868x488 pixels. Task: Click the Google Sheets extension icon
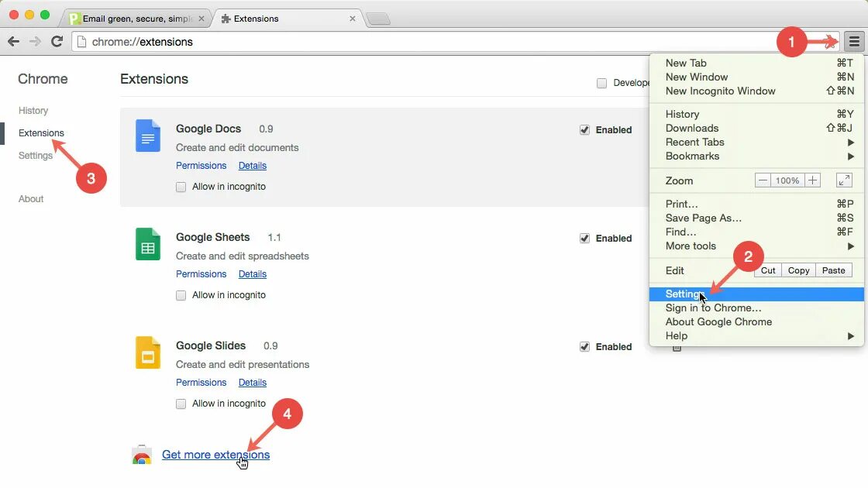point(148,244)
